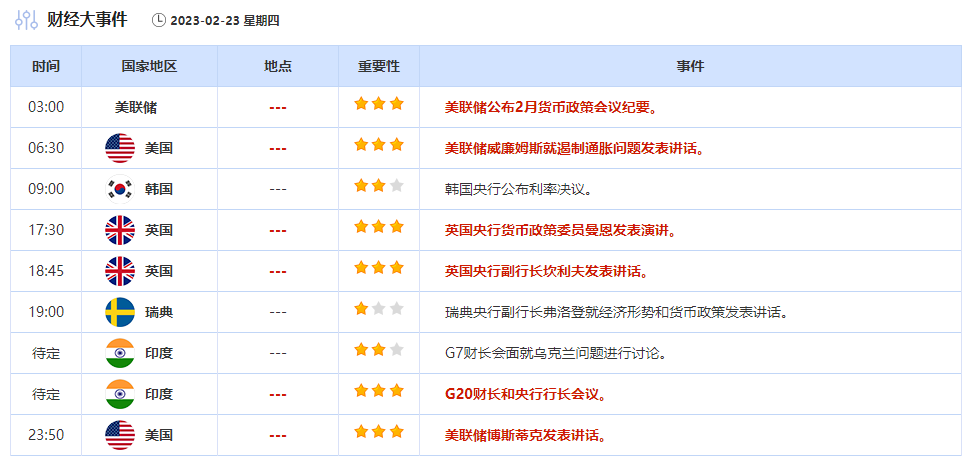Click the Sweden flag in 19:00 row
969x461 pixels.
pos(120,312)
